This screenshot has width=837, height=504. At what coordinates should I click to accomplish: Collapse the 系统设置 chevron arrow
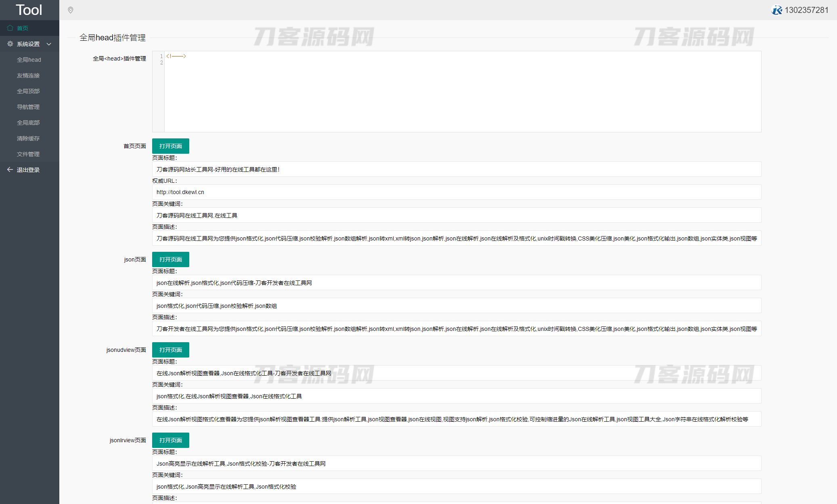coord(49,44)
